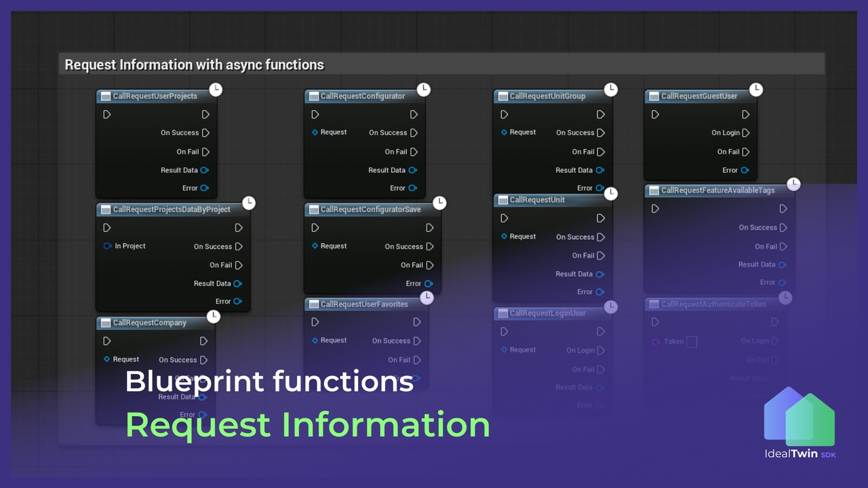The height and width of the screenshot is (488, 868).
Task: Click On Success pin of CallRequestUserProjects
Action: pyautogui.click(x=205, y=133)
